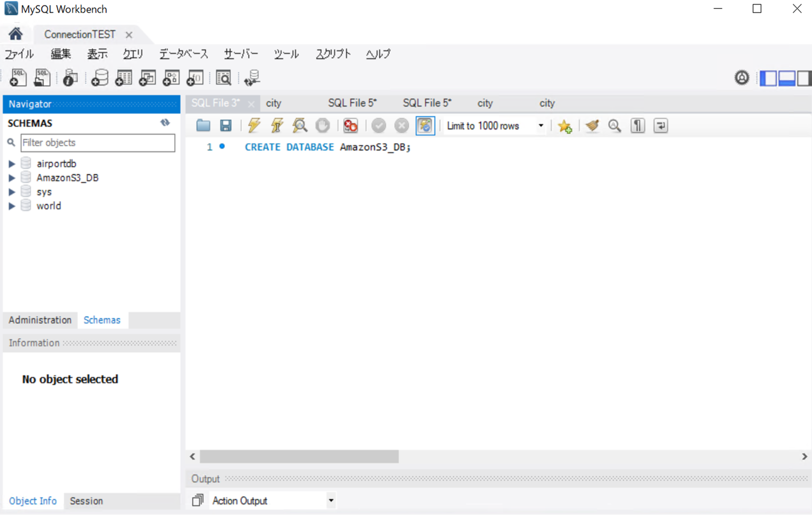Save snippet with star icon

coord(565,126)
